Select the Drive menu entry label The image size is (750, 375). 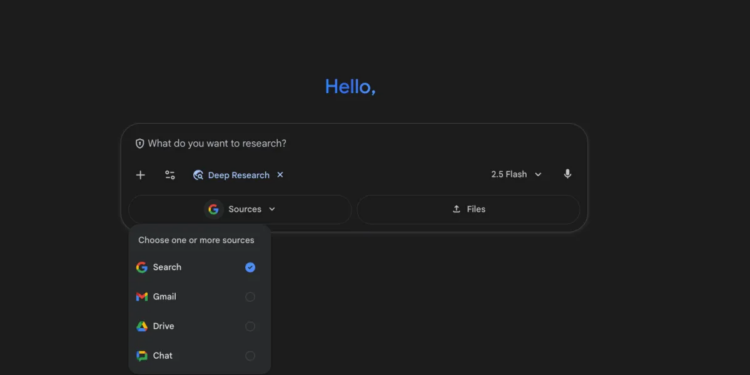point(164,326)
